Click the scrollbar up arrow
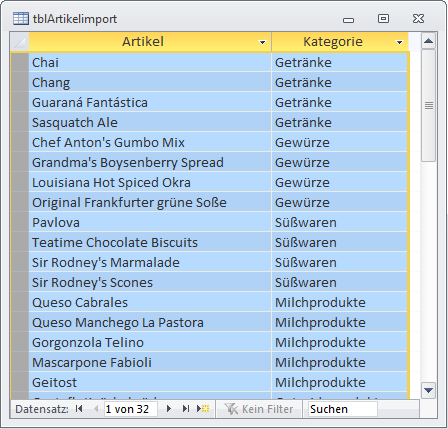This screenshot has height=429, width=448. click(428, 41)
